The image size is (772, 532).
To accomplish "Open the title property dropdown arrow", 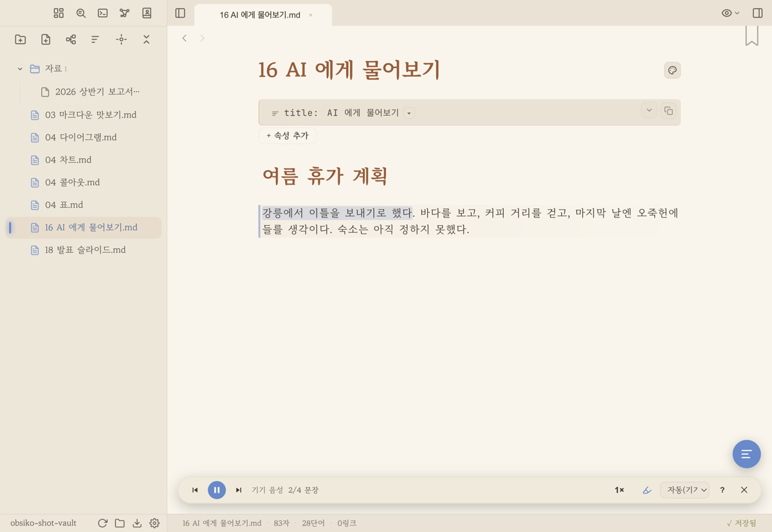I will pos(409,113).
